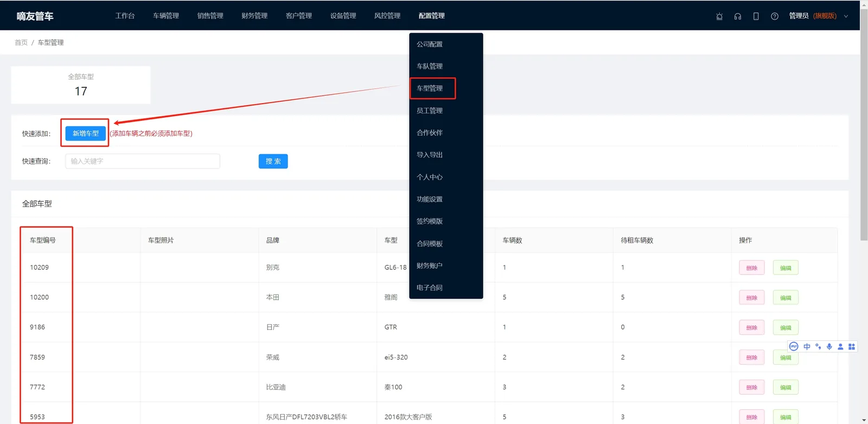Open the question mark help icon
This screenshot has height=424, width=868.
[775, 16]
